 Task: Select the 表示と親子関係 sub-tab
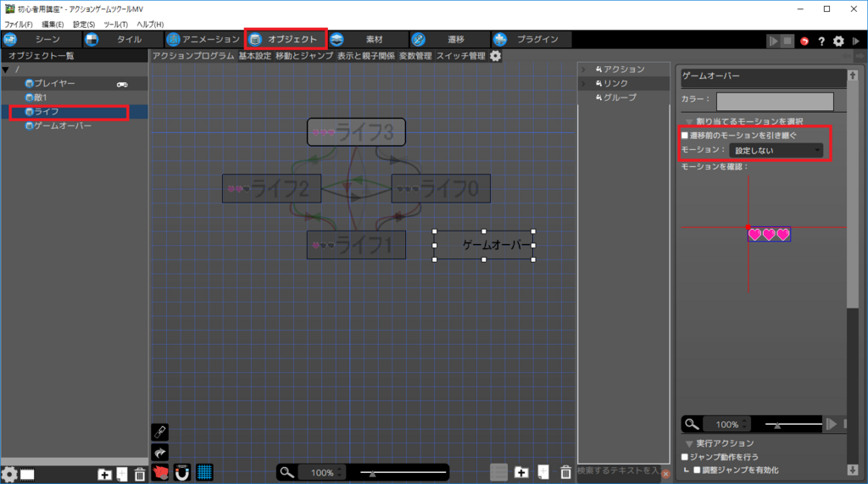pos(366,56)
